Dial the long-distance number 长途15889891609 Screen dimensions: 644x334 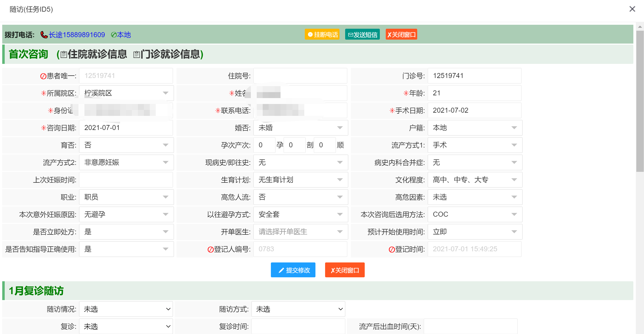click(77, 34)
